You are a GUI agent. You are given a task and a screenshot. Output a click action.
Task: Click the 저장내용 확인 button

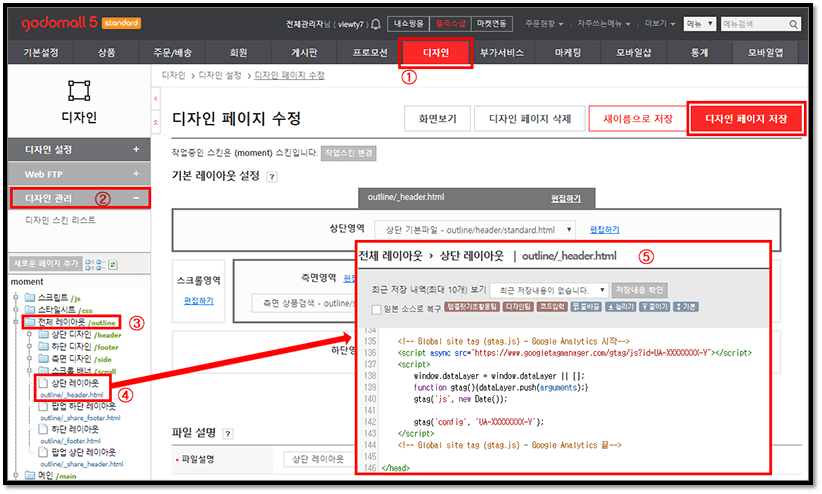pyautogui.click(x=639, y=290)
